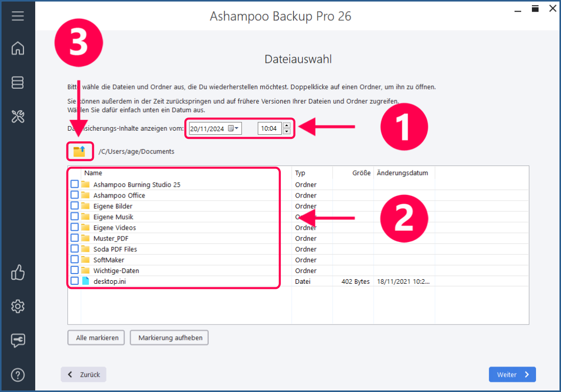
Task: Open help via the question mark icon
Action: (x=17, y=375)
